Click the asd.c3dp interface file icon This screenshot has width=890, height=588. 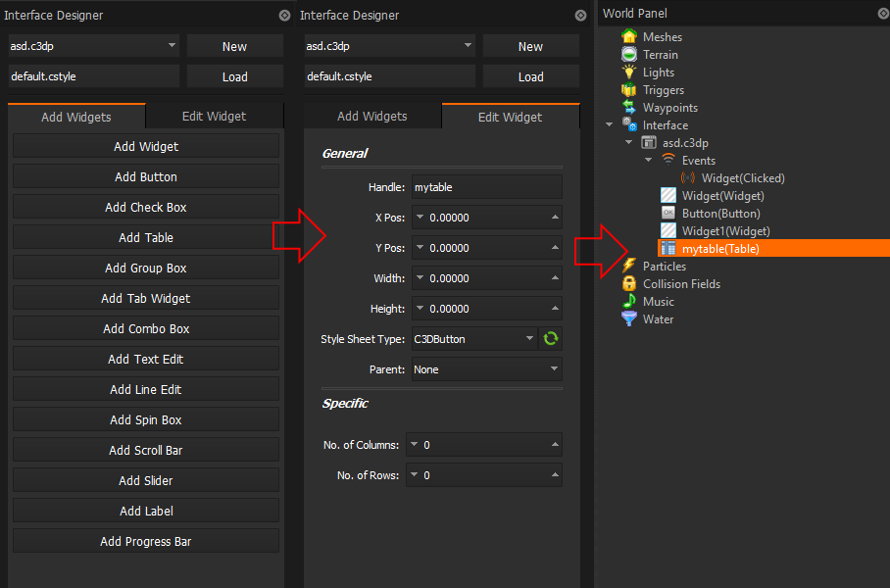pos(649,142)
